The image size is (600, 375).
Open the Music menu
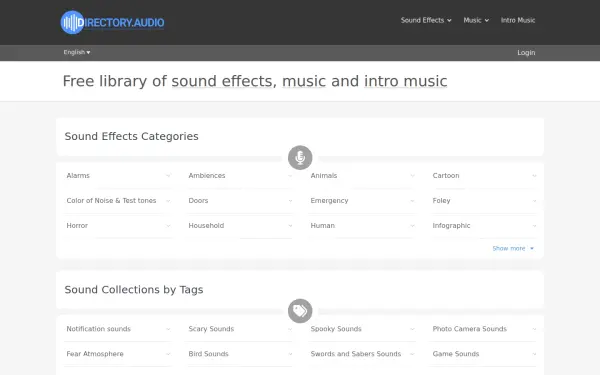476,20
